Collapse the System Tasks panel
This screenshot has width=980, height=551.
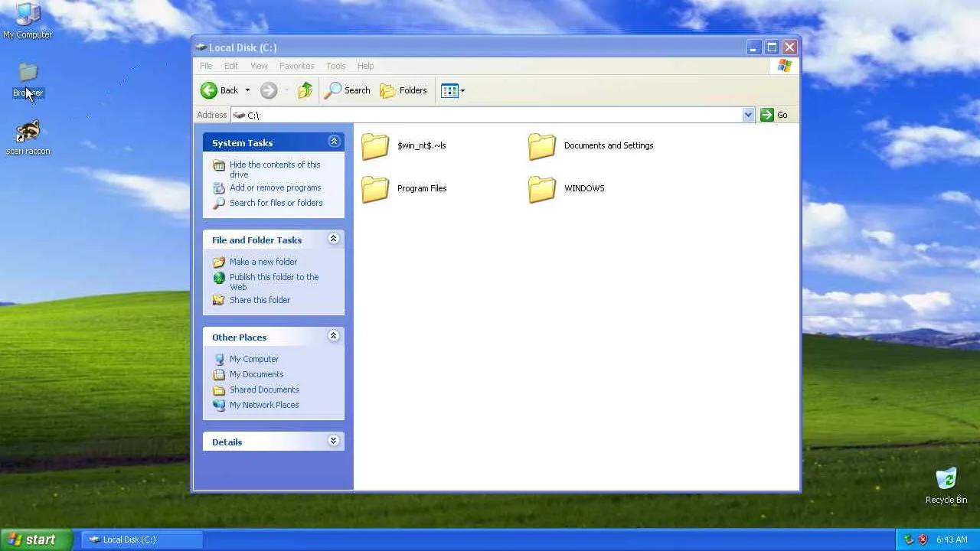[334, 142]
